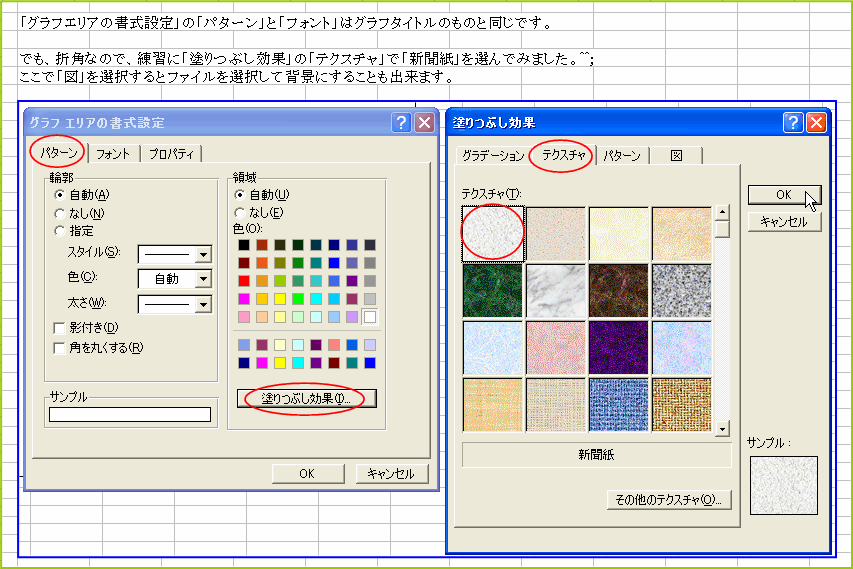Open the 太さ line weight dropdown
This screenshot has width=853, height=569.
click(x=204, y=305)
